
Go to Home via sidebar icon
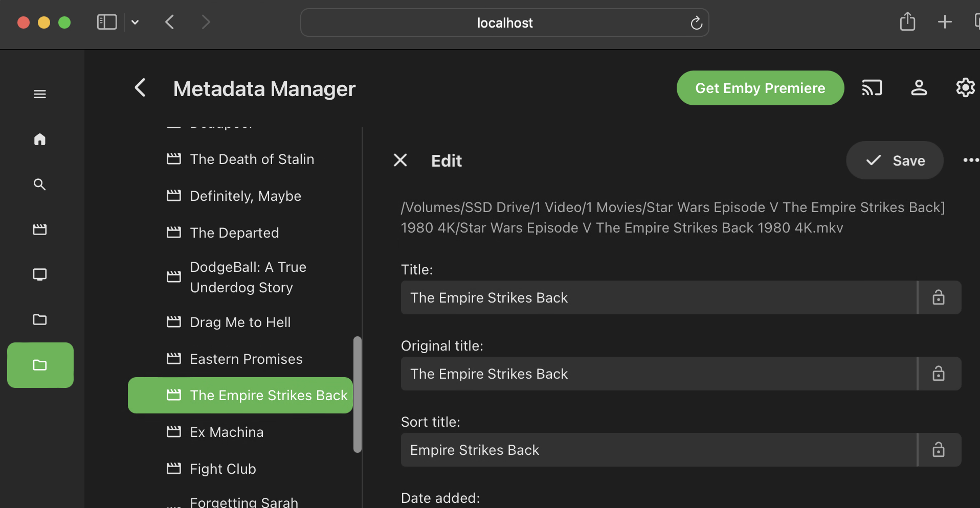pos(40,139)
